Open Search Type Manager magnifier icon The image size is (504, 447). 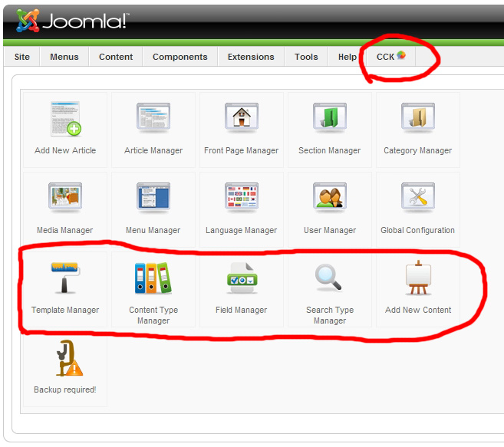[328, 278]
